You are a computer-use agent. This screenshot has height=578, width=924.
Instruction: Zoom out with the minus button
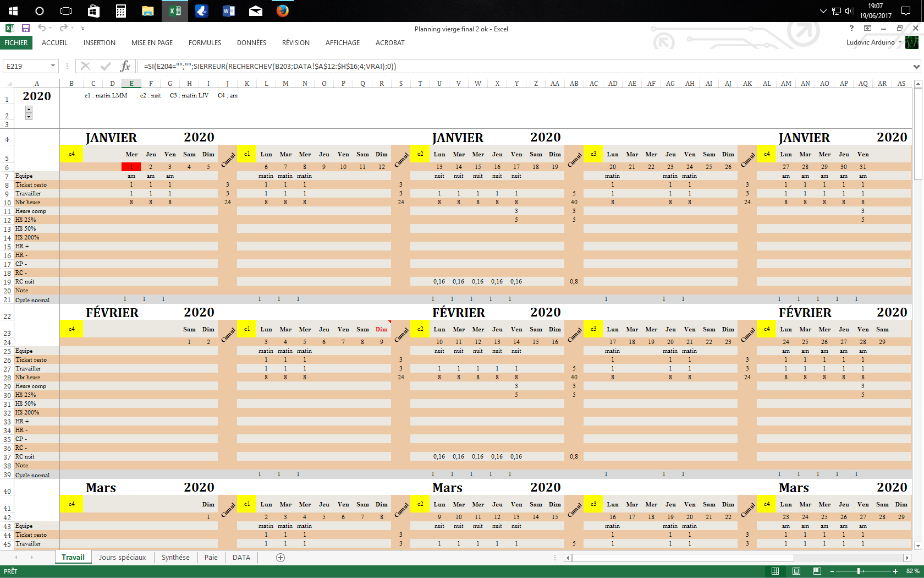coord(832,571)
